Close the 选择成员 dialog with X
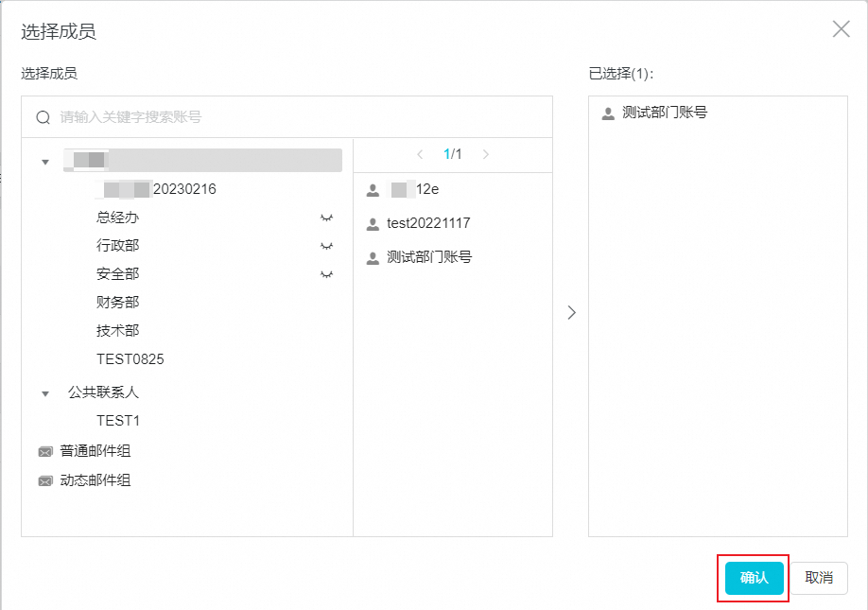Screen dimensions: 868x610 click(841, 29)
